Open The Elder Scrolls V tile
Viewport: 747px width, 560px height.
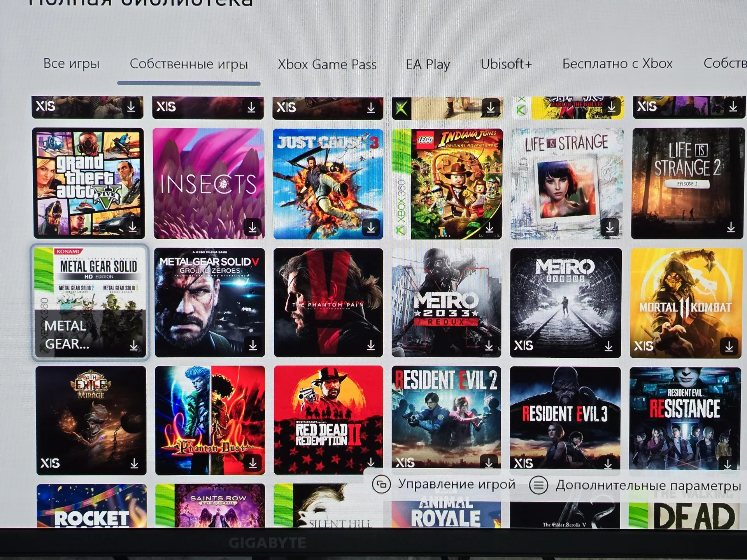(x=565, y=514)
